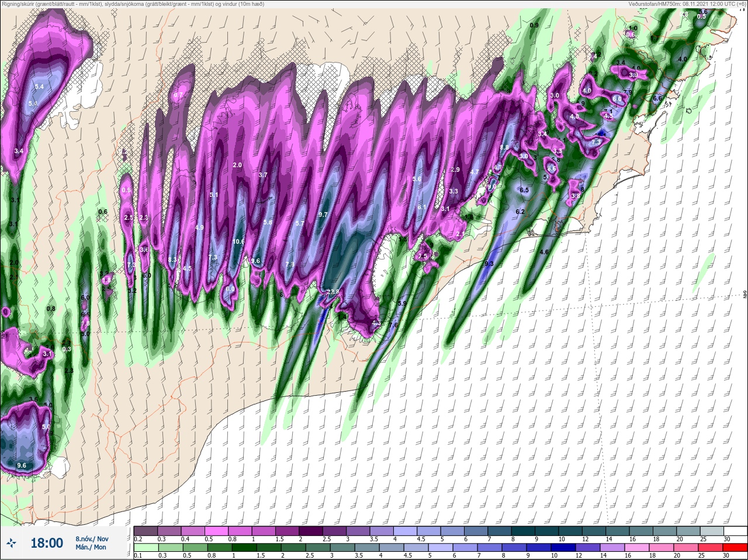Select the bottom legend swatch labeled 0.1

tap(146, 548)
